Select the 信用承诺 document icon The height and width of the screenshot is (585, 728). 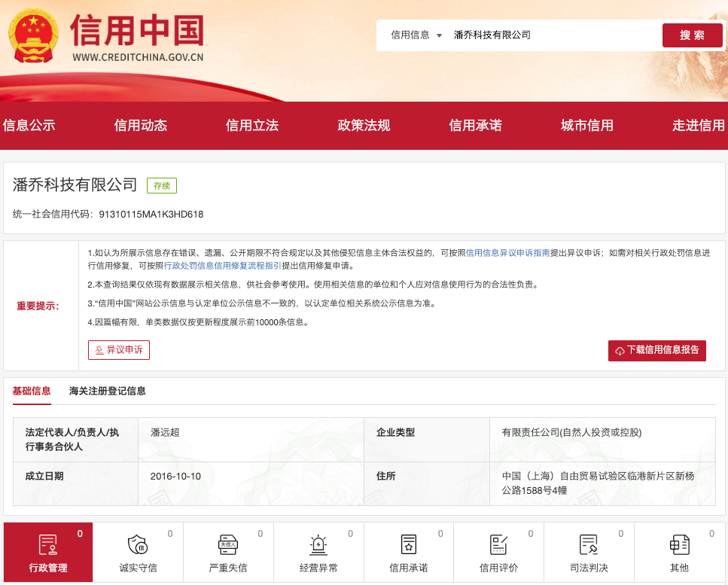click(409, 544)
